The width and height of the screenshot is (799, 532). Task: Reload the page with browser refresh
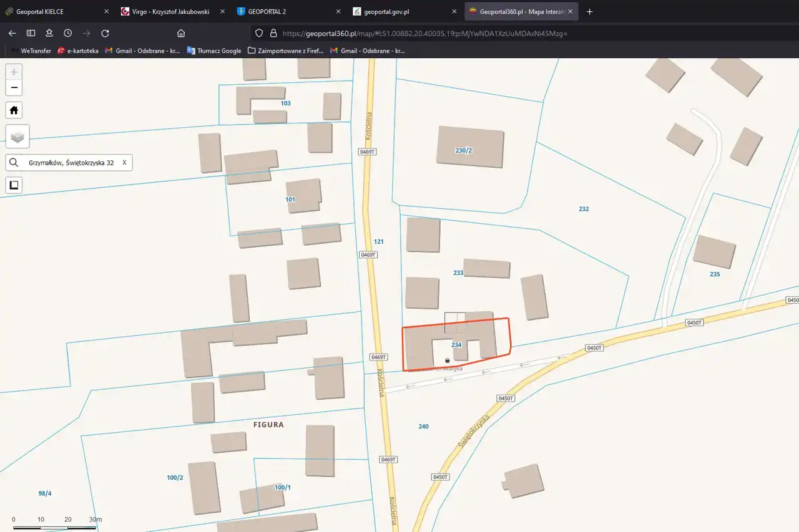click(x=105, y=33)
